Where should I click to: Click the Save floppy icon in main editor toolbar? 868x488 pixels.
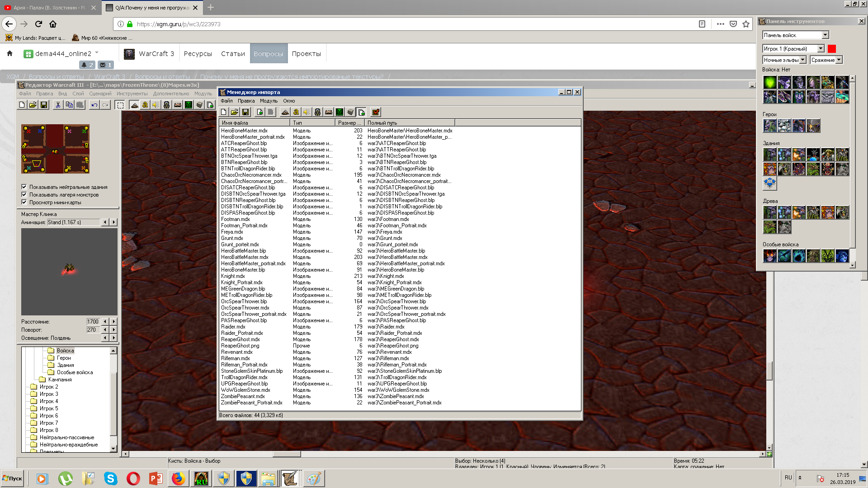[44, 105]
